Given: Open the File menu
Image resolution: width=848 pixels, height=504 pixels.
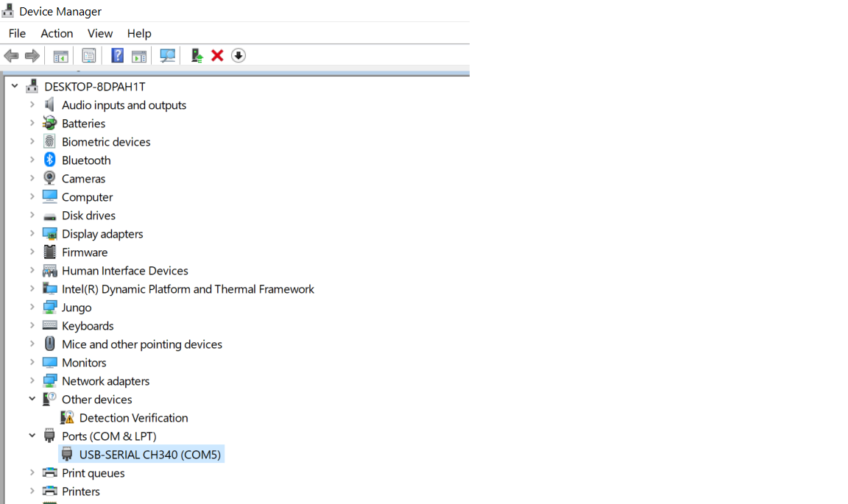Looking at the screenshot, I should (x=18, y=34).
